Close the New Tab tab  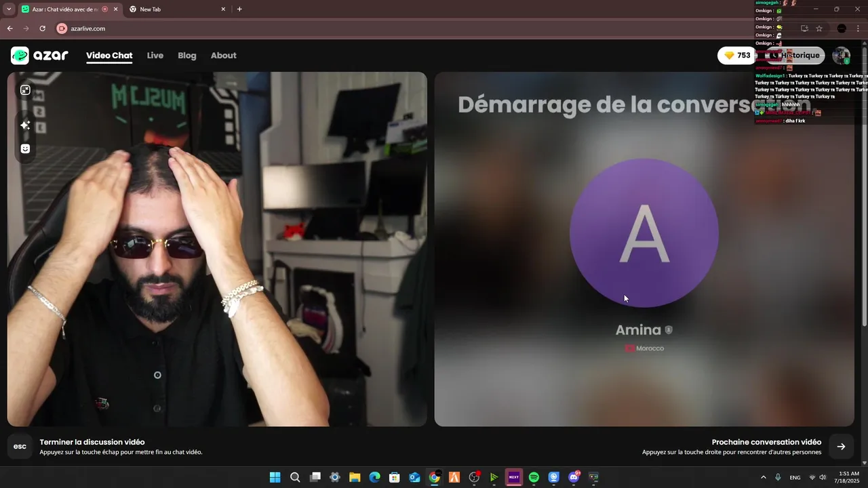point(223,9)
